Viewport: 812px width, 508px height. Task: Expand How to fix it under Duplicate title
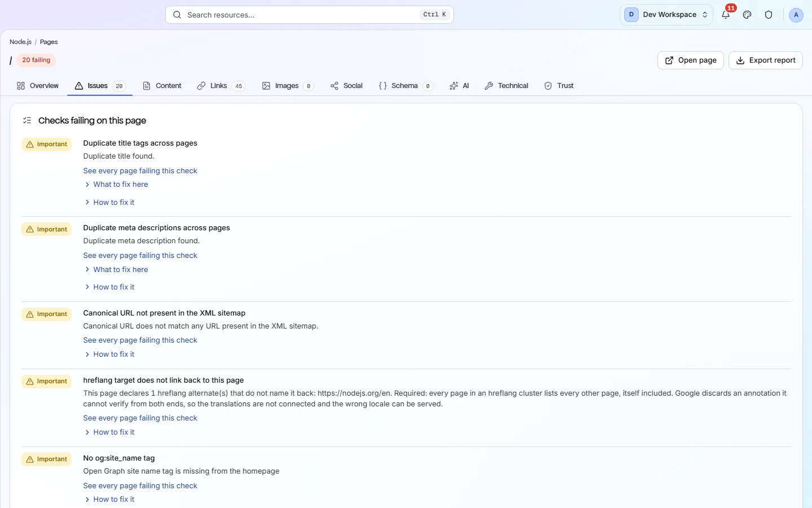[109, 202]
